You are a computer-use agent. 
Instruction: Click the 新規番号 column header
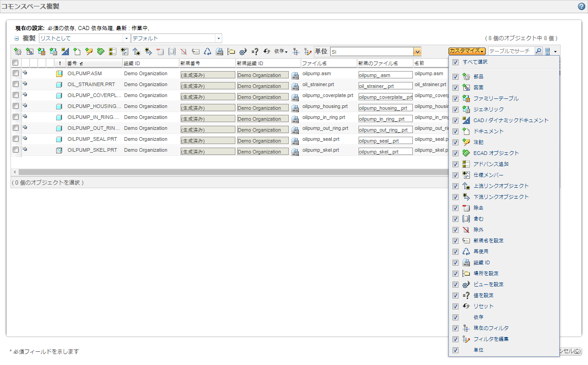[207, 63]
